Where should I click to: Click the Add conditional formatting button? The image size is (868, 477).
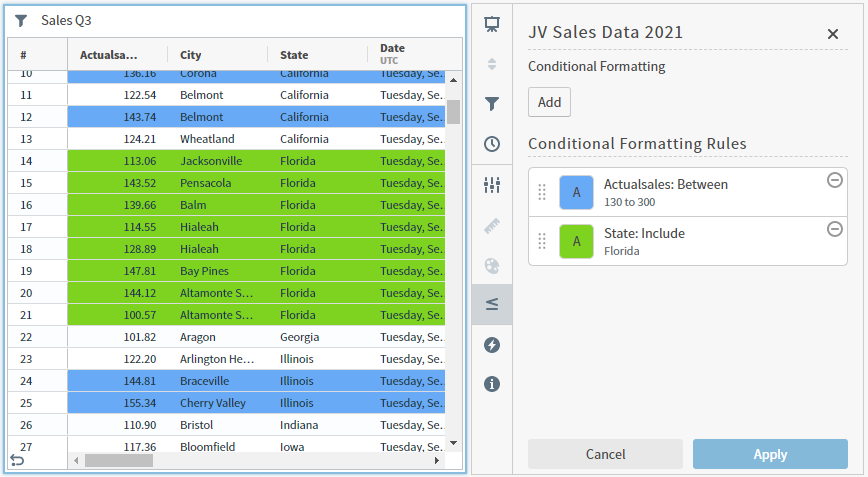point(549,102)
